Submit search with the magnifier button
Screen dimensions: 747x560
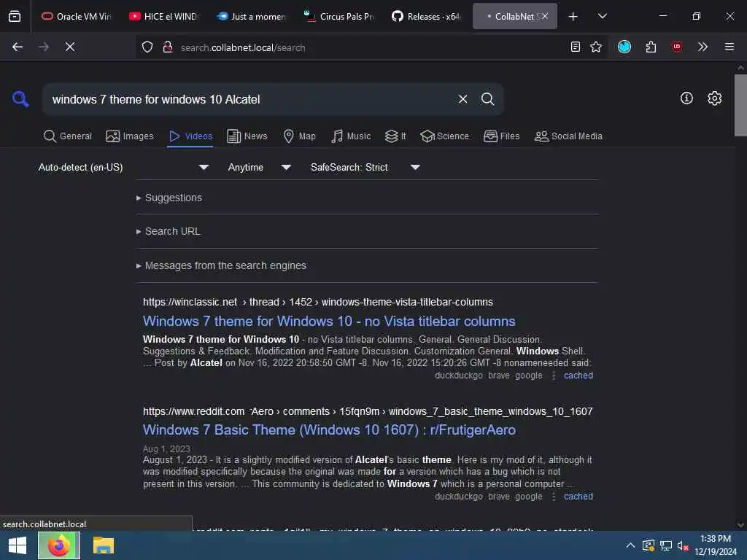(x=487, y=99)
